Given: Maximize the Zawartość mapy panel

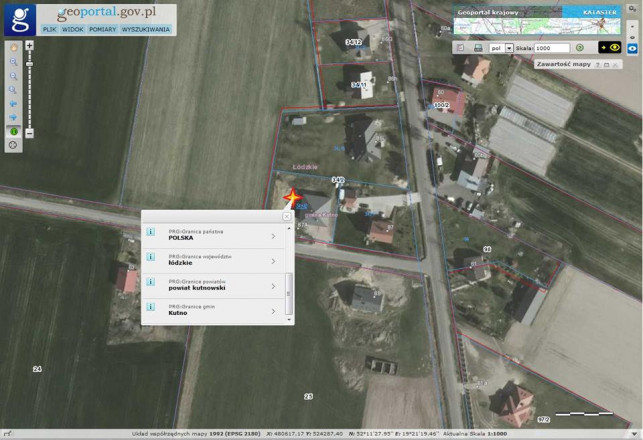Looking at the screenshot, I should (607, 65).
